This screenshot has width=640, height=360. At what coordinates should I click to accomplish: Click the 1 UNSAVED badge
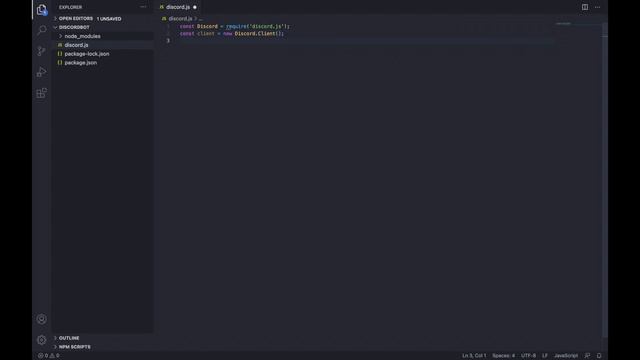[x=109, y=19]
